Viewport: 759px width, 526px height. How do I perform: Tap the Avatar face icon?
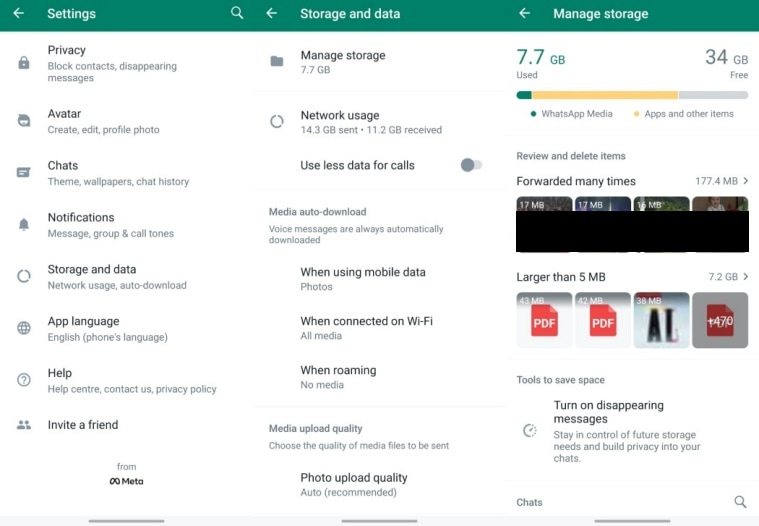click(24, 120)
